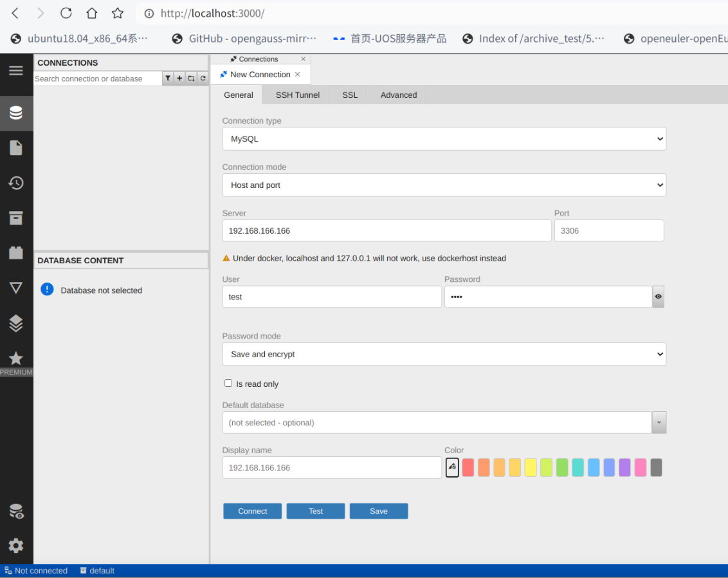Open the files sidebar icon
The image size is (728, 578).
16,148
